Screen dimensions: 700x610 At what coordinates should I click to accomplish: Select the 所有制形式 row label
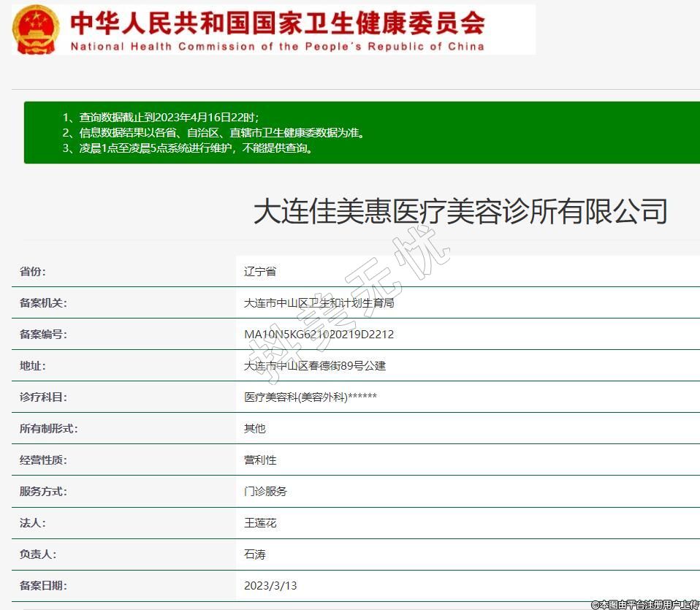pyautogui.click(x=48, y=429)
